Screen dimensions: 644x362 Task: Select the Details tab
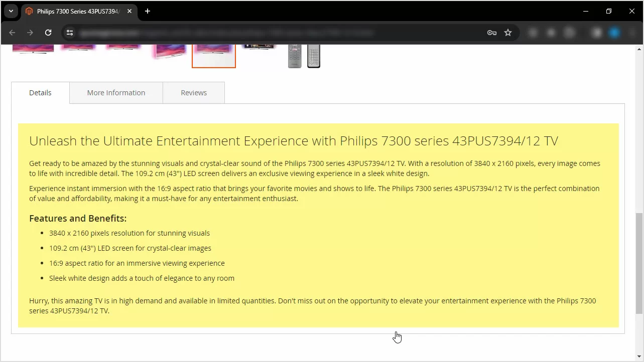pos(40,93)
